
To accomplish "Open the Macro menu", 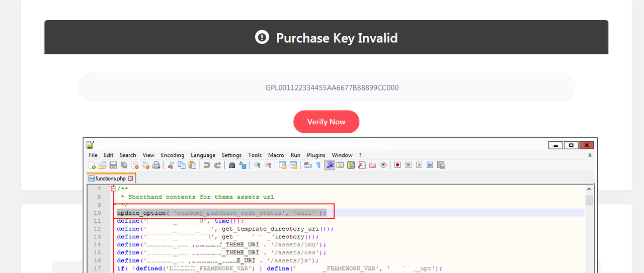I will click(x=276, y=155).
